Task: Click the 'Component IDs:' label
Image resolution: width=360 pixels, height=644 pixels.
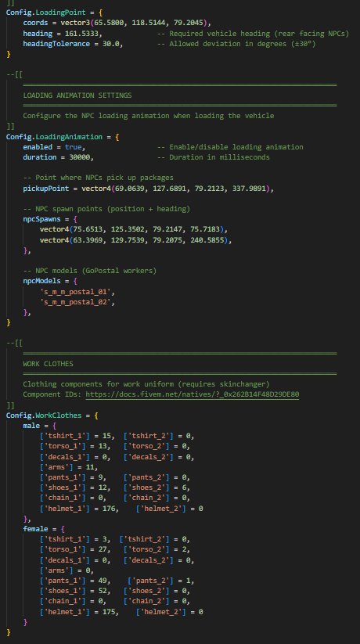Action: (x=52, y=394)
